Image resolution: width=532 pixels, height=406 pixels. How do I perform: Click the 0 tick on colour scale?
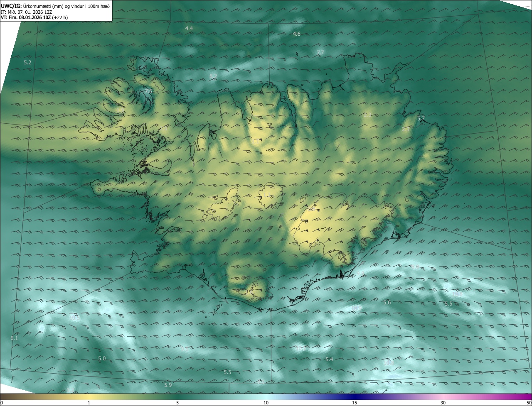click(x=2, y=403)
